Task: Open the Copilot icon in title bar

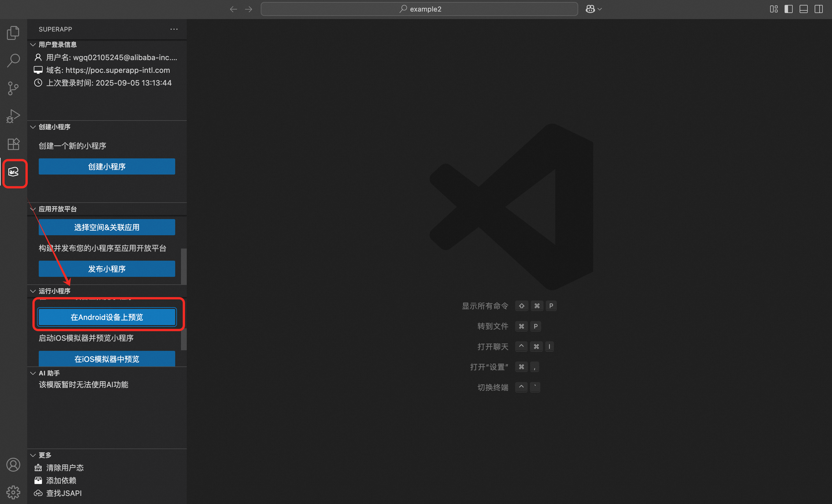Action: pyautogui.click(x=590, y=9)
